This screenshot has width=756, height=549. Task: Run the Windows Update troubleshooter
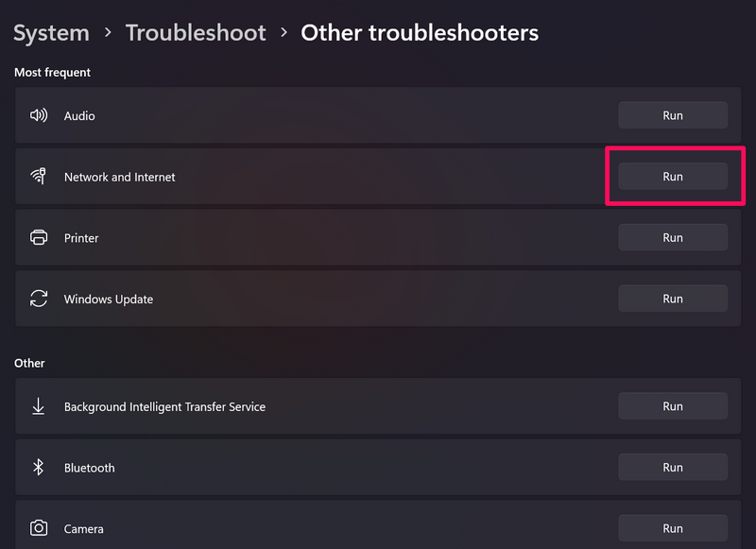(673, 298)
